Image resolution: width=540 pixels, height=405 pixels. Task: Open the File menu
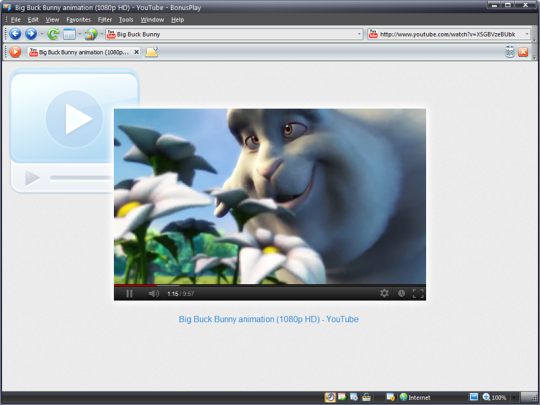(15, 20)
